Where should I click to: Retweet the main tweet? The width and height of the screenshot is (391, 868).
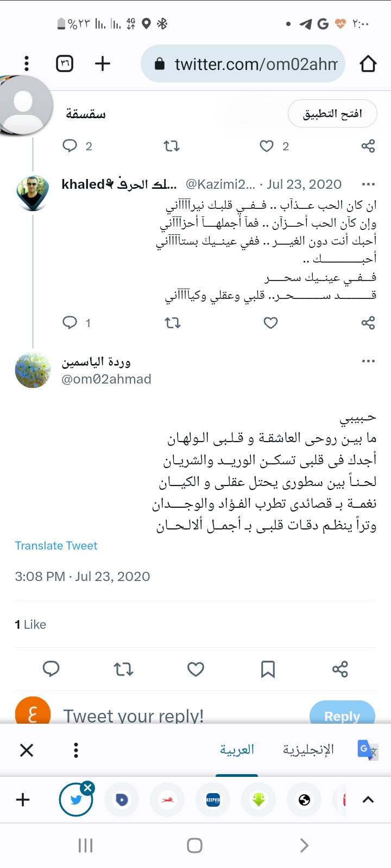[124, 669]
